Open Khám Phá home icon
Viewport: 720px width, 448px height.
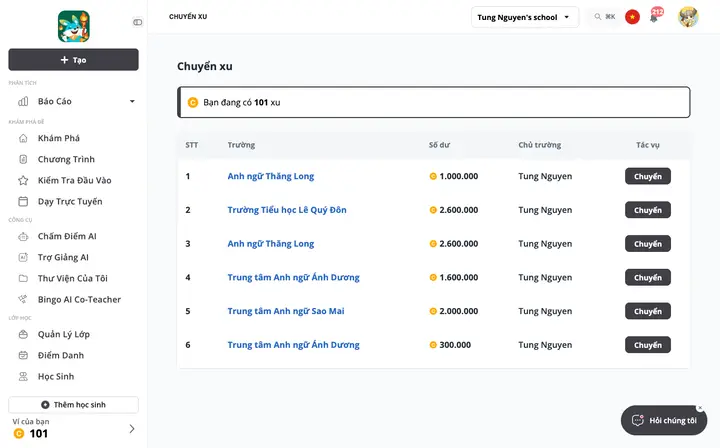point(23,138)
